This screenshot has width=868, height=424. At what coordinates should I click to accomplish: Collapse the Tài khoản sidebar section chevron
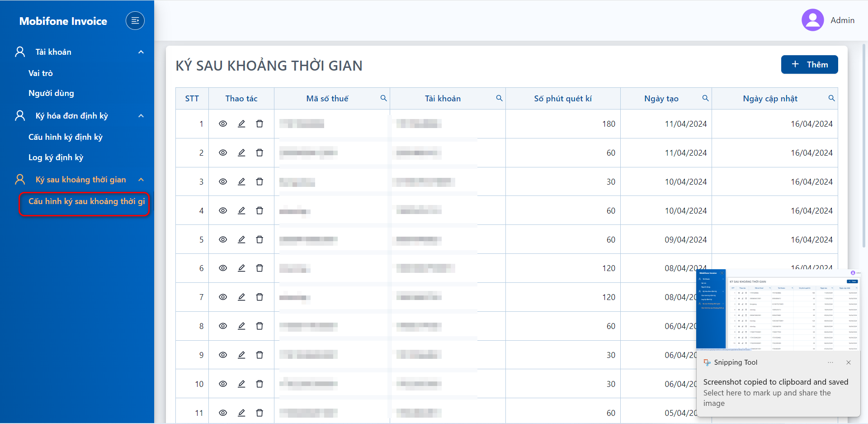click(141, 52)
